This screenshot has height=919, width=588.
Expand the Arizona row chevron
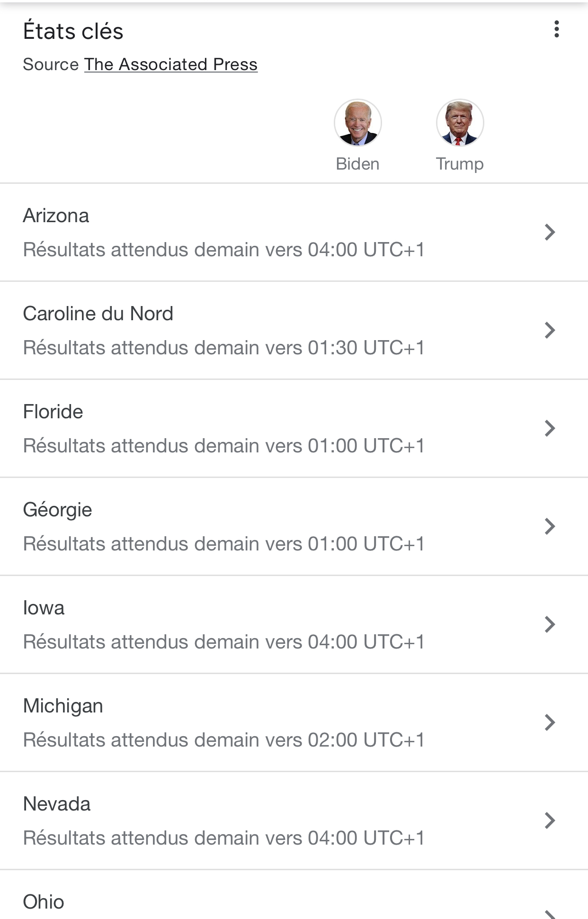click(550, 232)
